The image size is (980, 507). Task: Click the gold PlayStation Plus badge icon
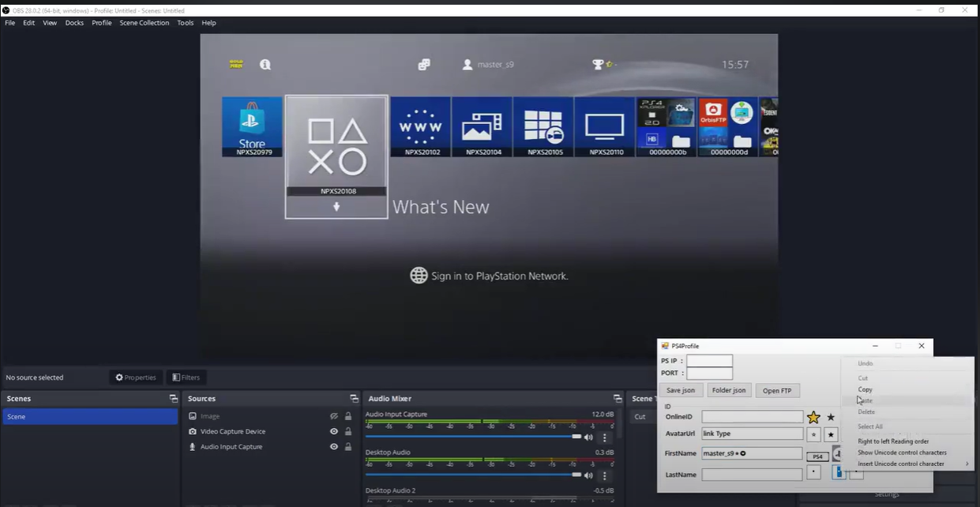click(236, 64)
